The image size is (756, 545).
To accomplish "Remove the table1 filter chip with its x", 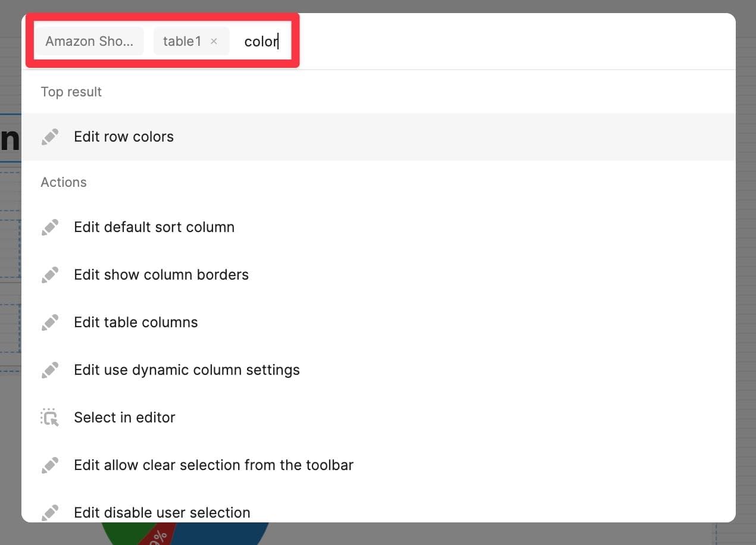I will 214,41.
